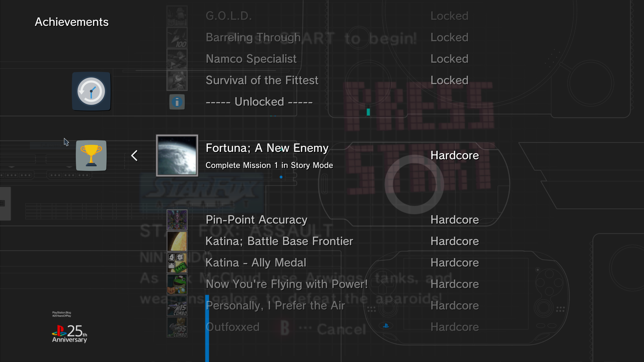Click the history clock icon
The height and width of the screenshot is (362, 644).
91,91
